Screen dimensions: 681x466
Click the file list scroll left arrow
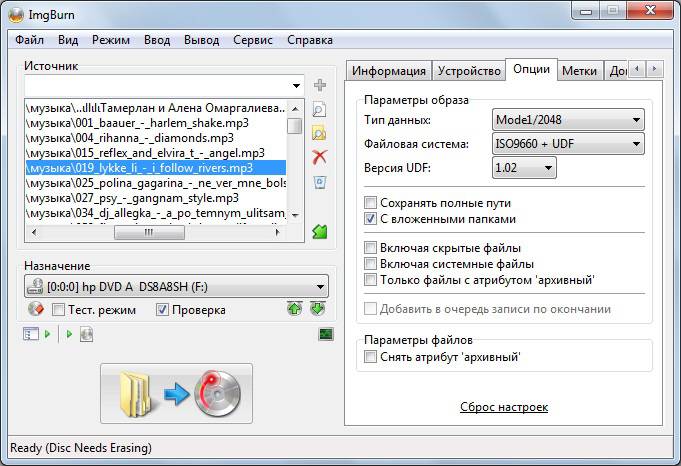(x=34, y=232)
